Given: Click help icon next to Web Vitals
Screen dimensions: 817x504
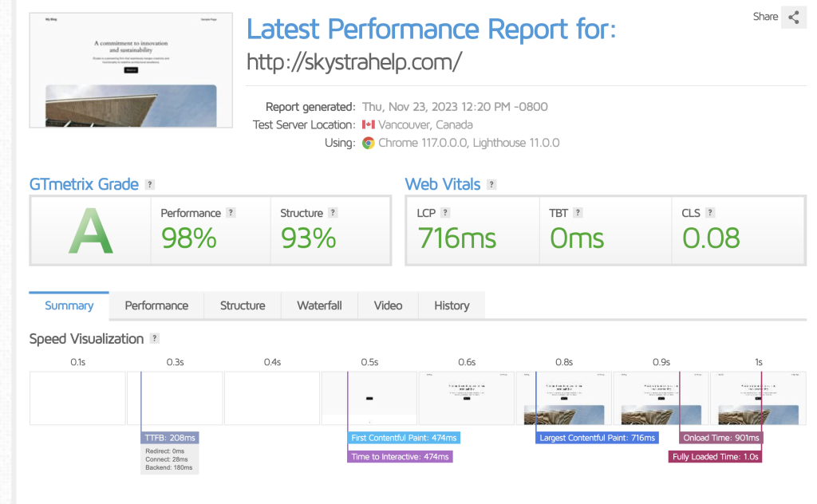Looking at the screenshot, I should 491,184.
